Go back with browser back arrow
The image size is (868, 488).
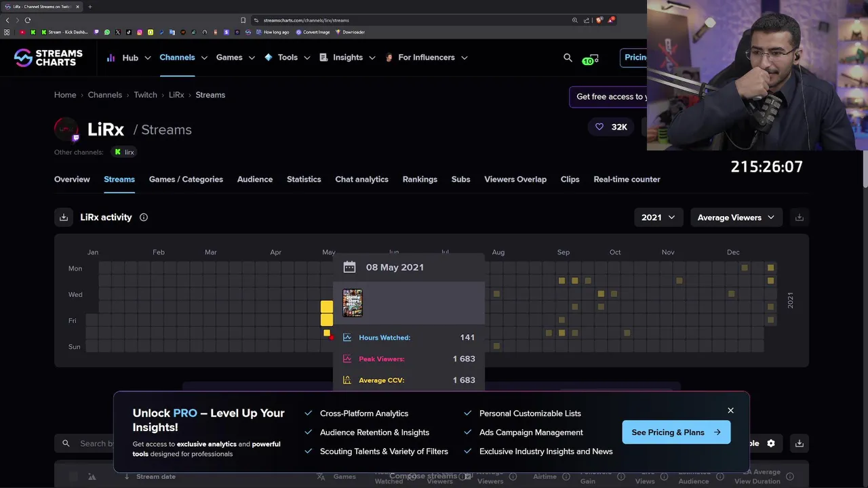(7, 20)
